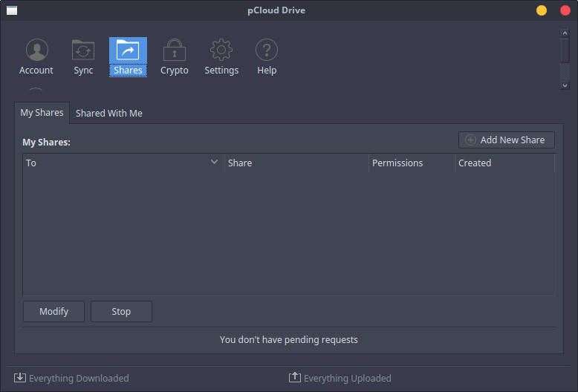Click the 'You don't have pending requests' message

click(289, 340)
